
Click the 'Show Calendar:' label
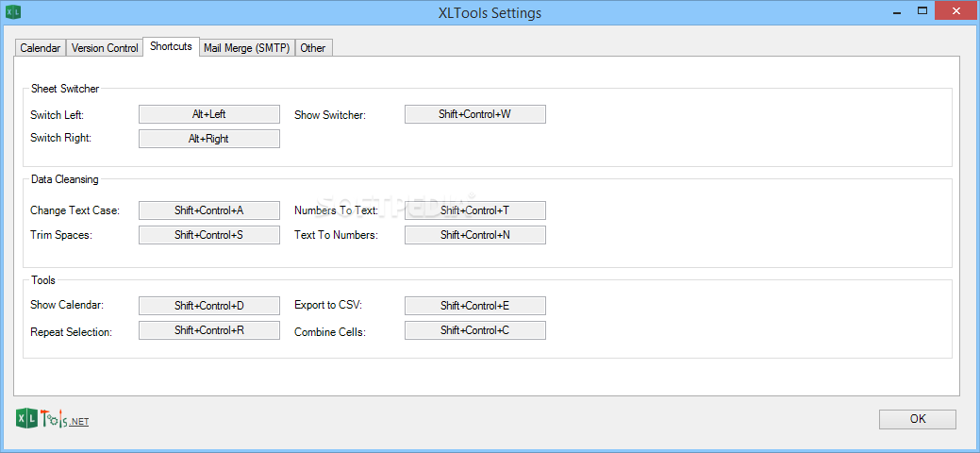click(67, 305)
